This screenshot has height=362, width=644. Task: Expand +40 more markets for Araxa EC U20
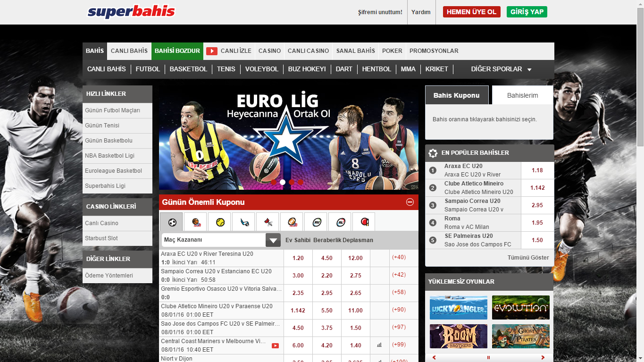tap(399, 257)
